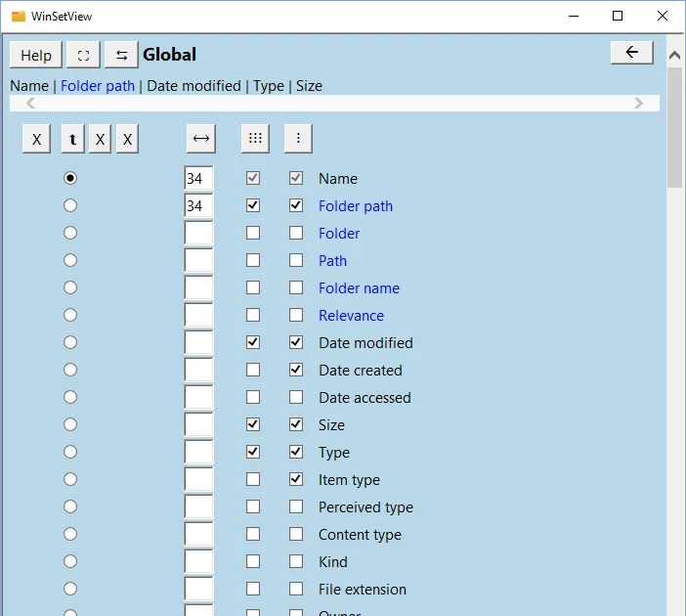Click Type in the column order heading

click(269, 86)
